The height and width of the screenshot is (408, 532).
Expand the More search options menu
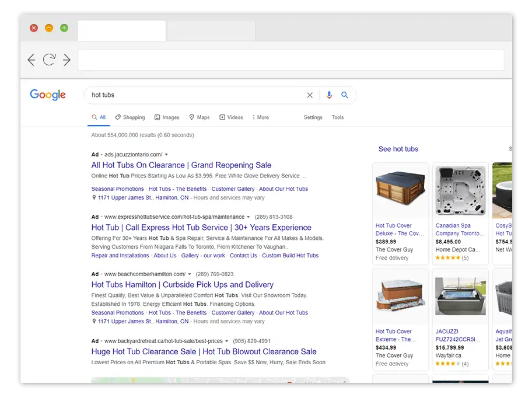tap(261, 117)
